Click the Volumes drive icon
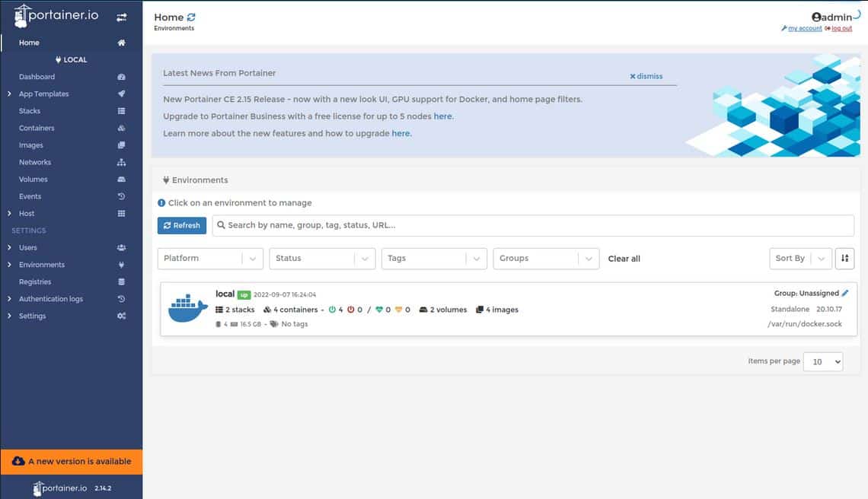This screenshot has height=499, width=868. (121, 180)
